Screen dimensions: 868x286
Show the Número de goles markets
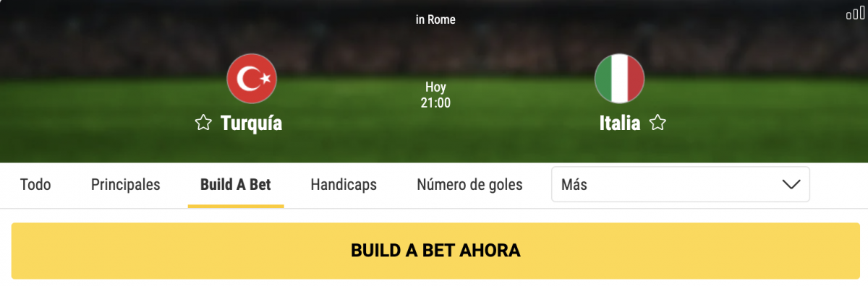coord(469,185)
